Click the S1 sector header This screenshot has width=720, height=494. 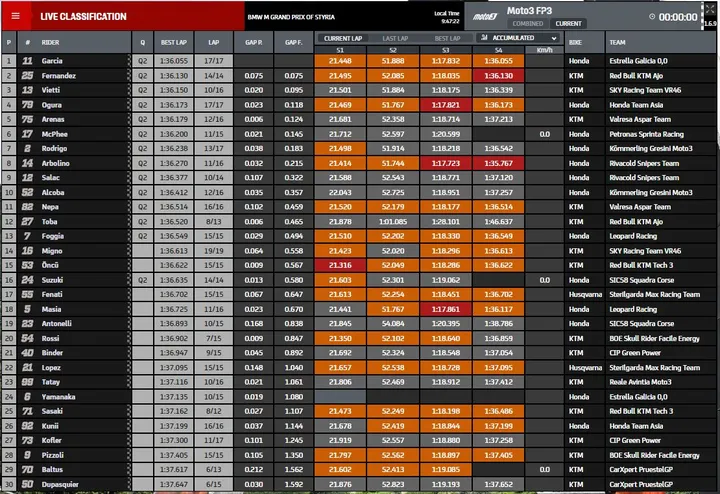point(340,50)
